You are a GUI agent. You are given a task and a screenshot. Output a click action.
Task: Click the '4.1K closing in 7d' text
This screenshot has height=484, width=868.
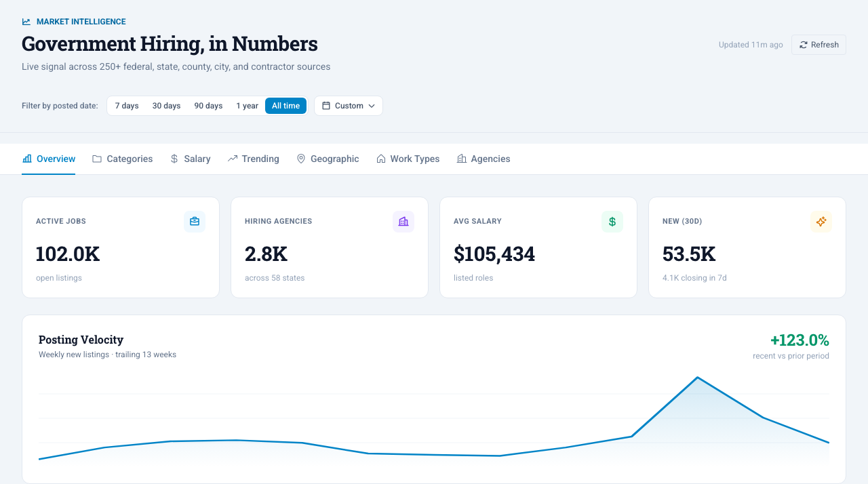pyautogui.click(x=694, y=278)
